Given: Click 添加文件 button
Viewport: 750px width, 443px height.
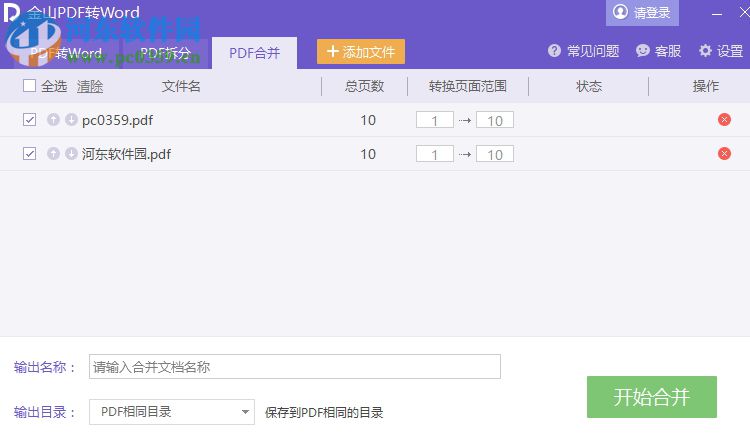Looking at the screenshot, I should click(361, 52).
